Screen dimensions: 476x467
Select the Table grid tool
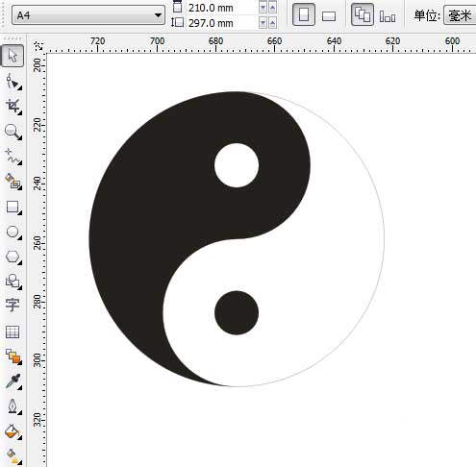coord(13,332)
